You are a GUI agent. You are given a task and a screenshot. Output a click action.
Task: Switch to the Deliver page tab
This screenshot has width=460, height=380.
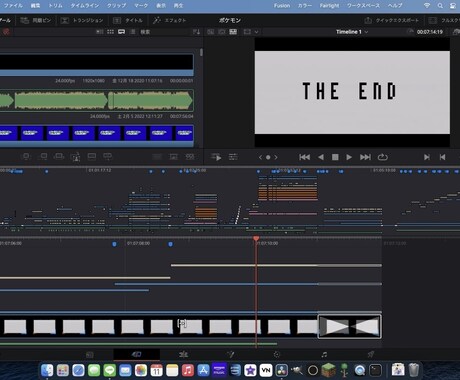[371, 355]
